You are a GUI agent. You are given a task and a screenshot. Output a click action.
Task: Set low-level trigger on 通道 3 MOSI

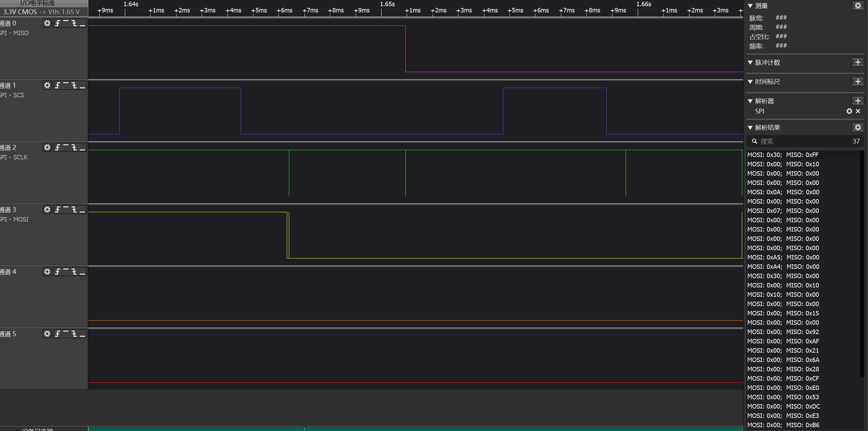pos(82,209)
